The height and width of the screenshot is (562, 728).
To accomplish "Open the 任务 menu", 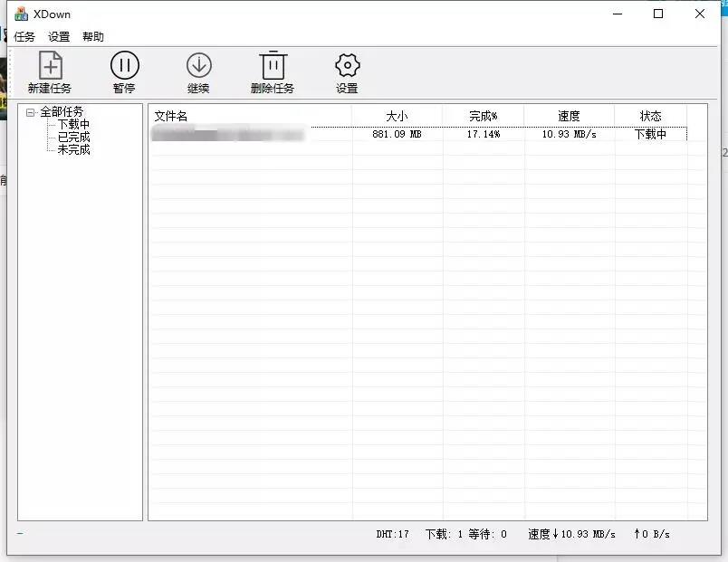I will (24, 37).
